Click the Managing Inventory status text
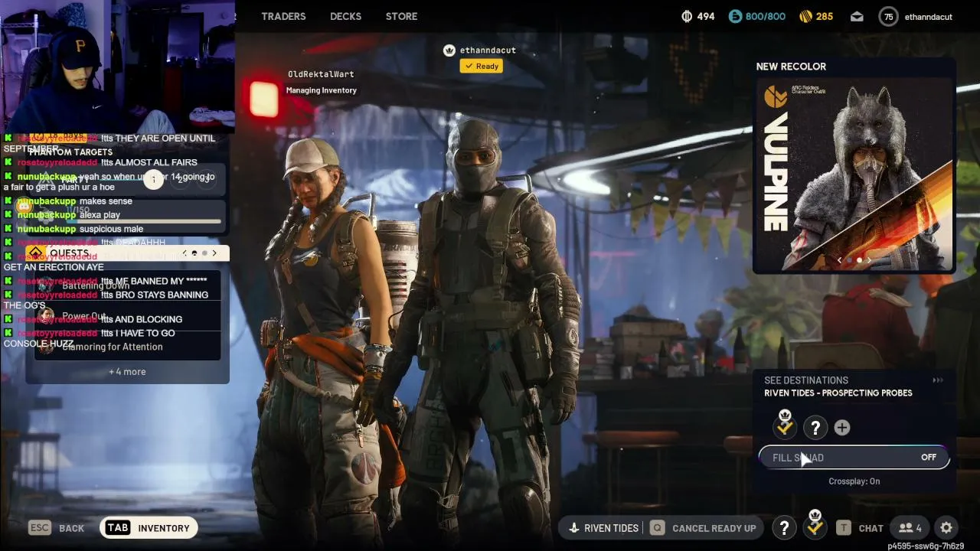This screenshot has width=980, height=551. [322, 90]
